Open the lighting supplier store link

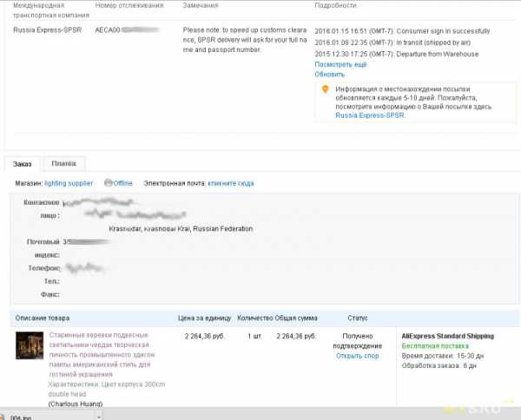point(69,183)
